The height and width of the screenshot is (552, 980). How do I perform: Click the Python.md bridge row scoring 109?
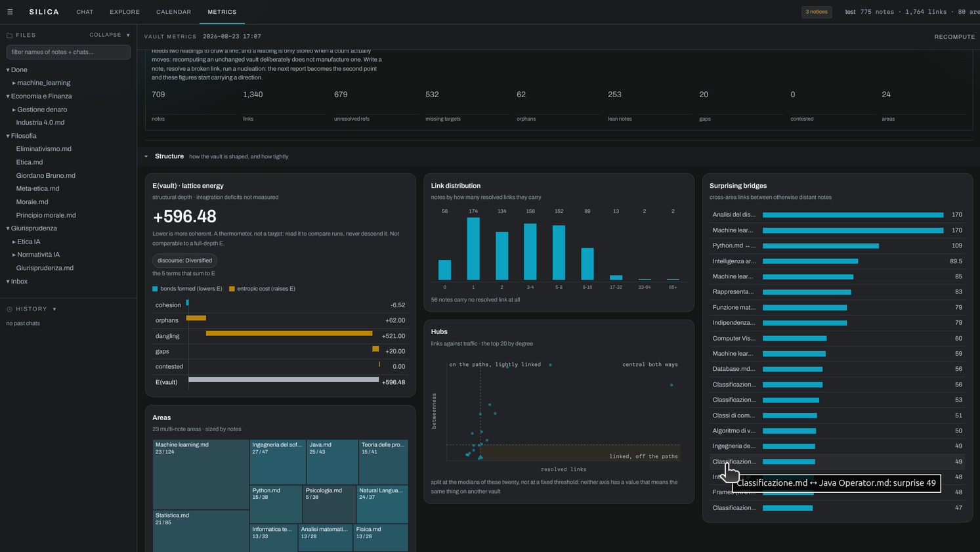[838, 245]
